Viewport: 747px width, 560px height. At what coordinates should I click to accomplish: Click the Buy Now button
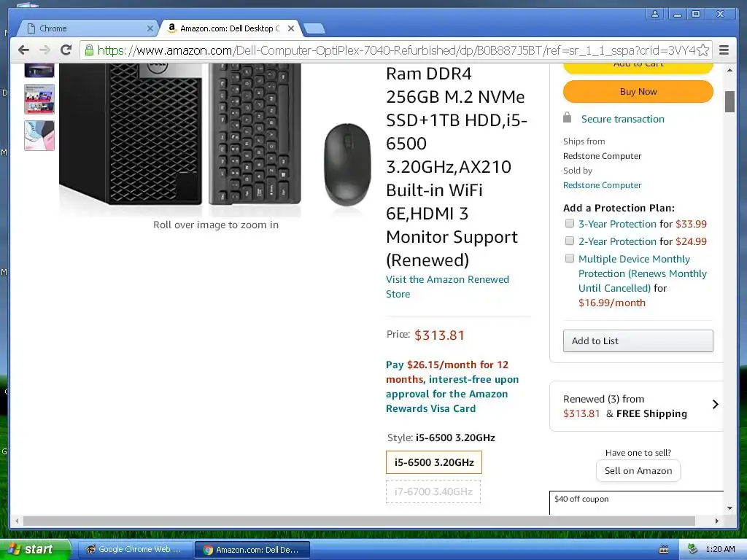pos(638,91)
